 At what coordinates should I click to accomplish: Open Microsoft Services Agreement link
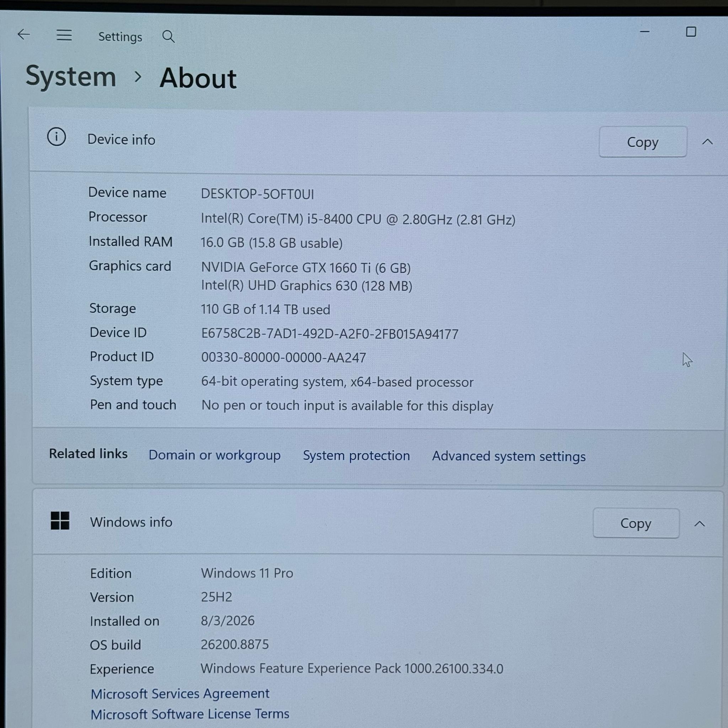pos(180,693)
